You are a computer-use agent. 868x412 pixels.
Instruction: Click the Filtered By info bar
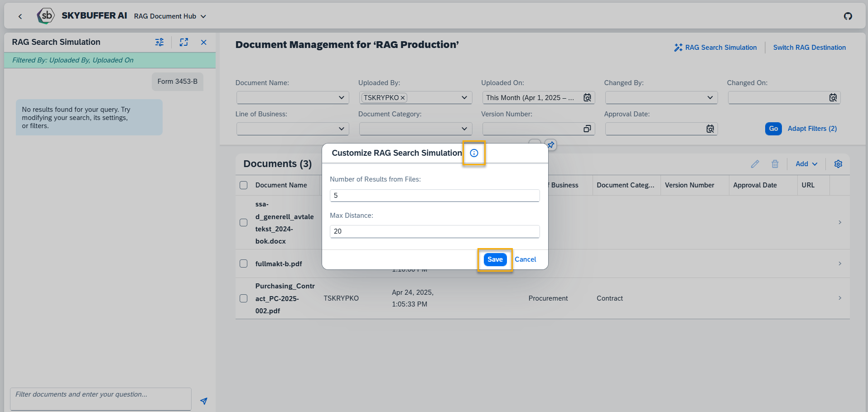[110, 60]
